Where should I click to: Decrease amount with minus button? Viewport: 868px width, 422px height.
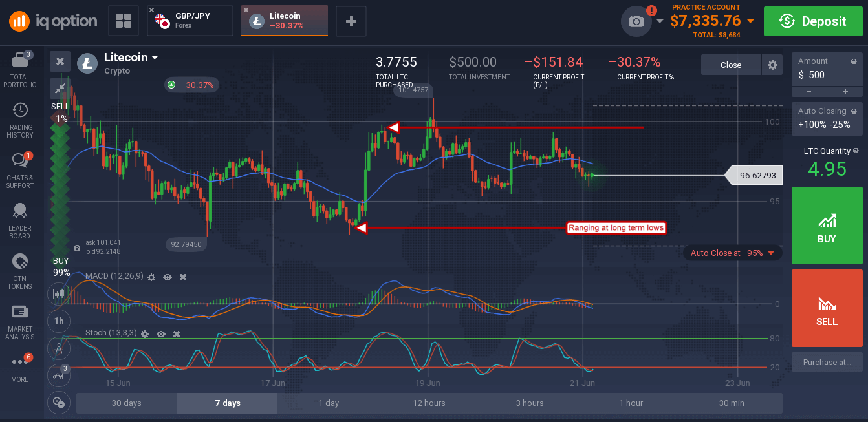tap(808, 92)
